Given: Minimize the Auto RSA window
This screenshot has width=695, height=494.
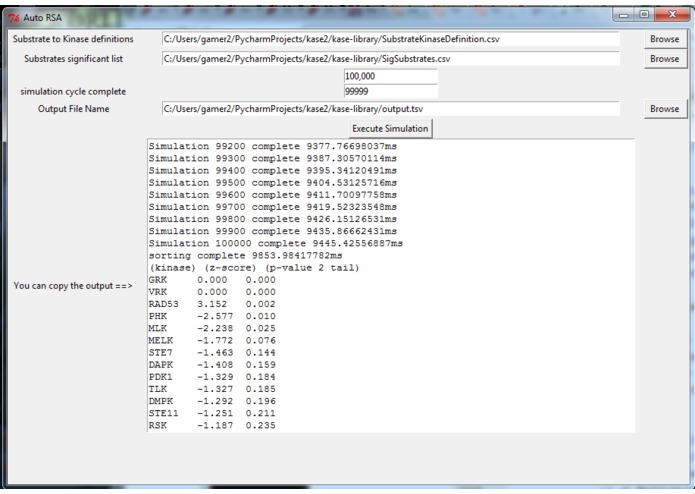Looking at the screenshot, I should coord(624,15).
